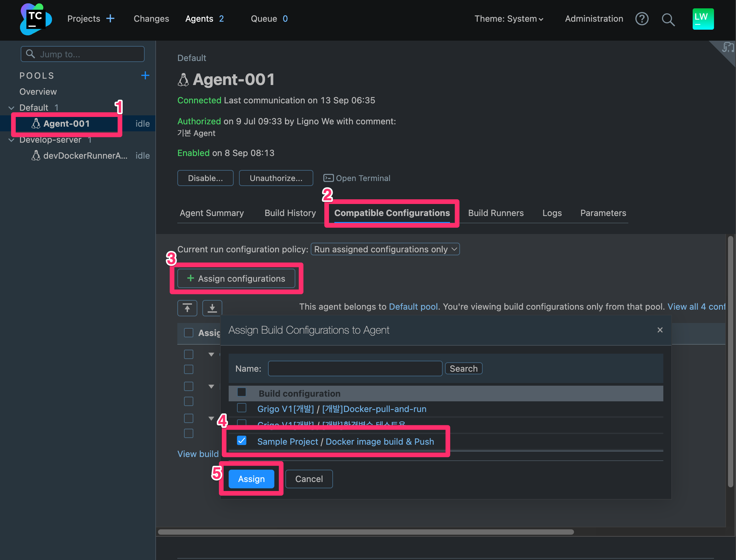
Task: Click the TeamCity logo icon
Action: tap(36, 19)
